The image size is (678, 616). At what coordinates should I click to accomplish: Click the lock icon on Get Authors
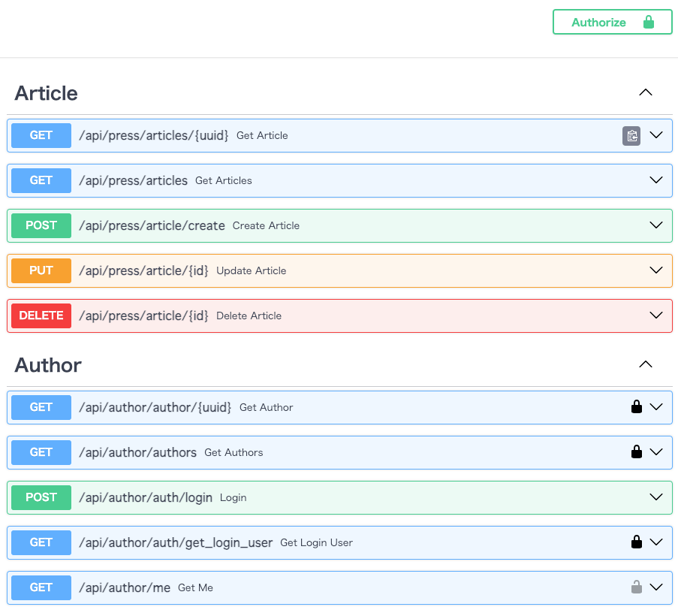point(637,452)
